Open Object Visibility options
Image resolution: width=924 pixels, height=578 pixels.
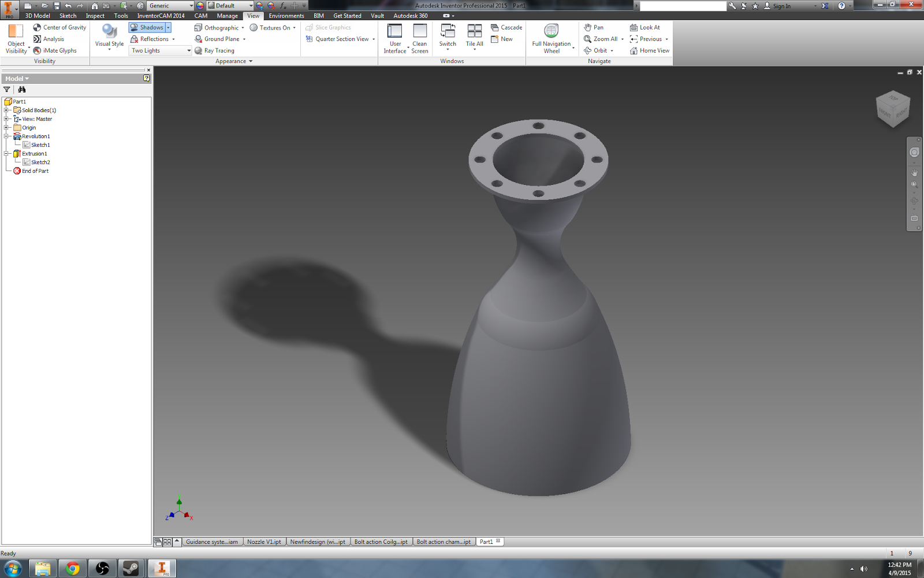16,38
